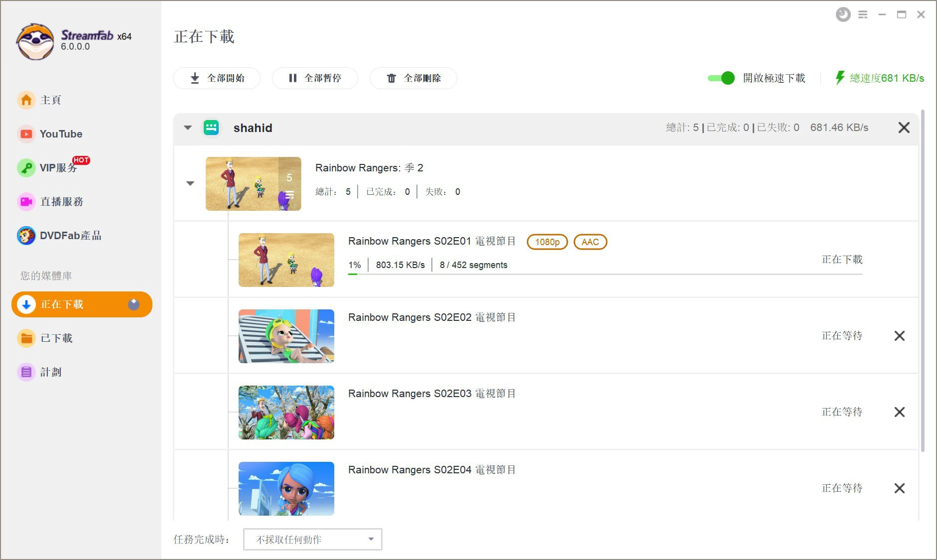Open DVDFab產品 products page
This screenshot has height=560, width=937.
(x=59, y=236)
